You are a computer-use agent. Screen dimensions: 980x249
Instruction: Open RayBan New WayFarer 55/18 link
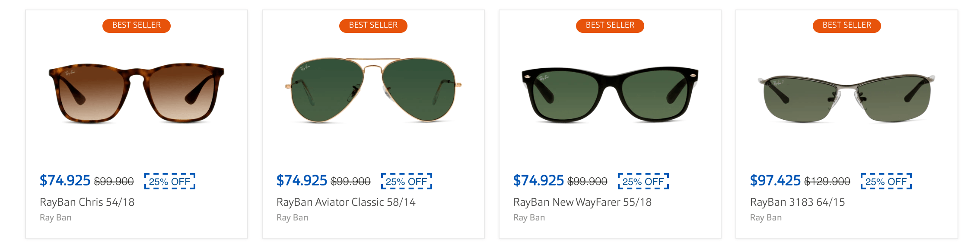(x=582, y=202)
